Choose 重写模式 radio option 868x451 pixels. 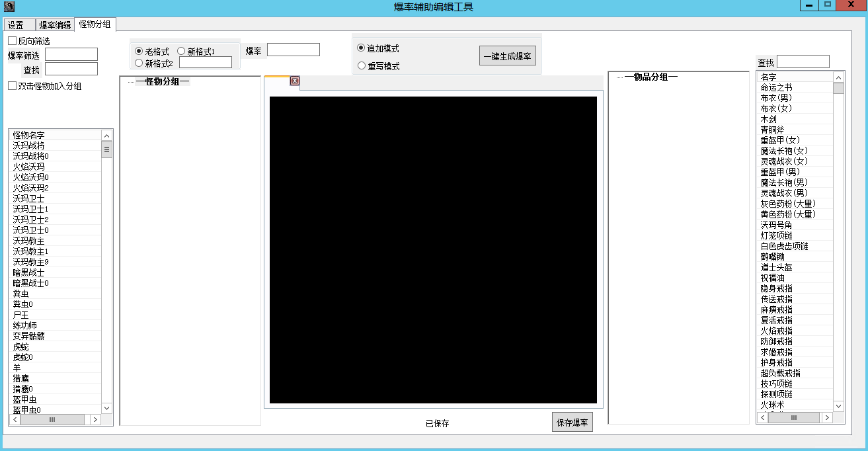click(361, 66)
